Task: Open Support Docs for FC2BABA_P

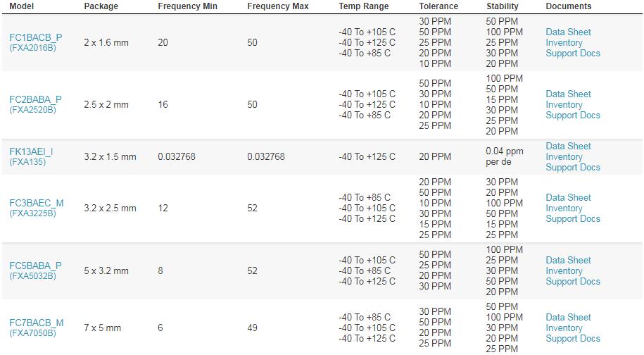Action: [573, 115]
